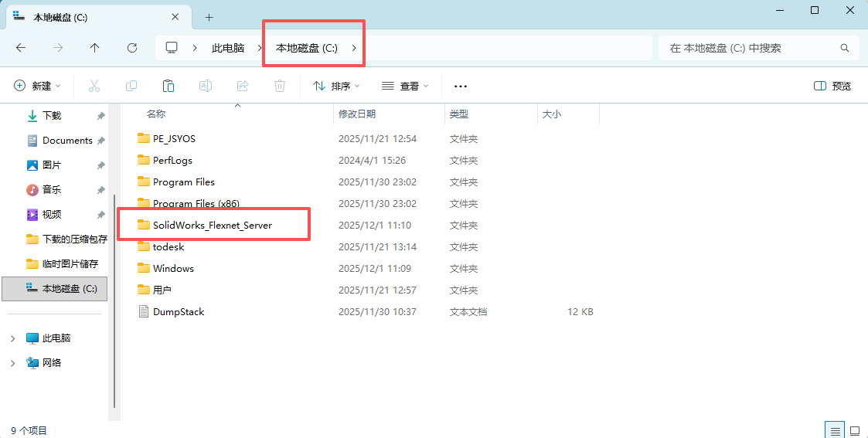Open the 排序 sort dropdown

(x=336, y=86)
